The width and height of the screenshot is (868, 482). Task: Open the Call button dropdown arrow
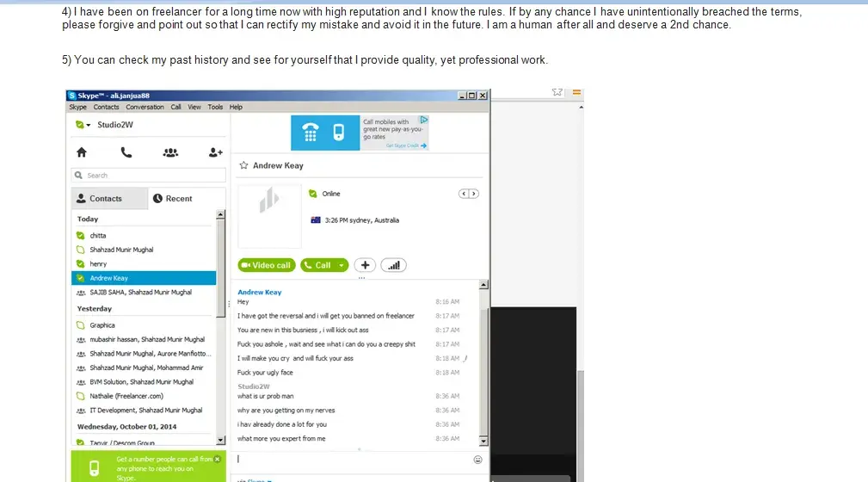click(342, 265)
